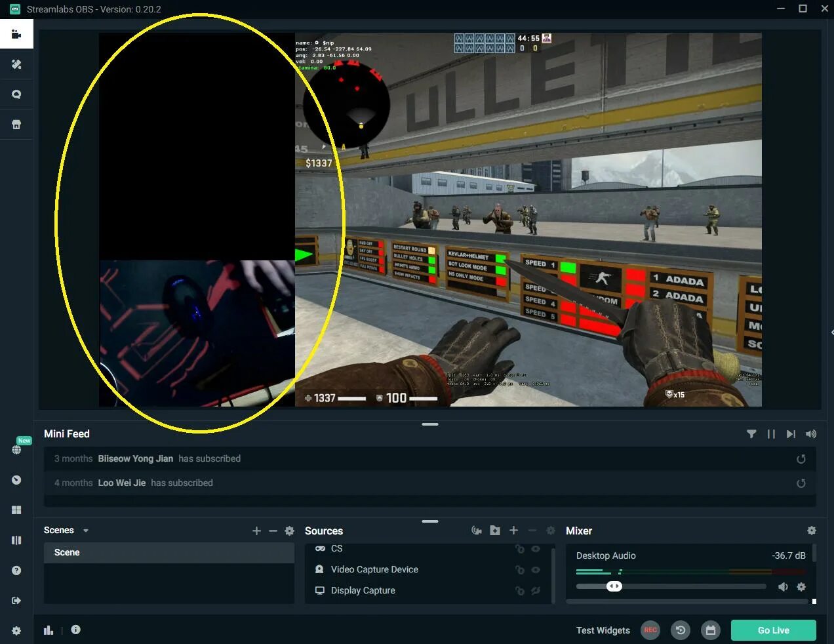Click the webcam preview in the editor
This screenshot has width=834, height=644.
tap(197, 333)
